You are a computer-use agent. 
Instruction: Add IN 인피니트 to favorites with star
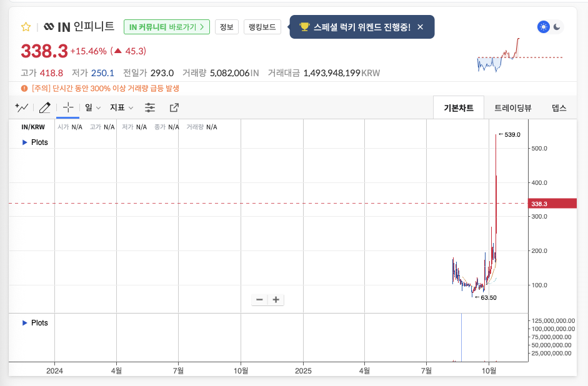pos(26,27)
